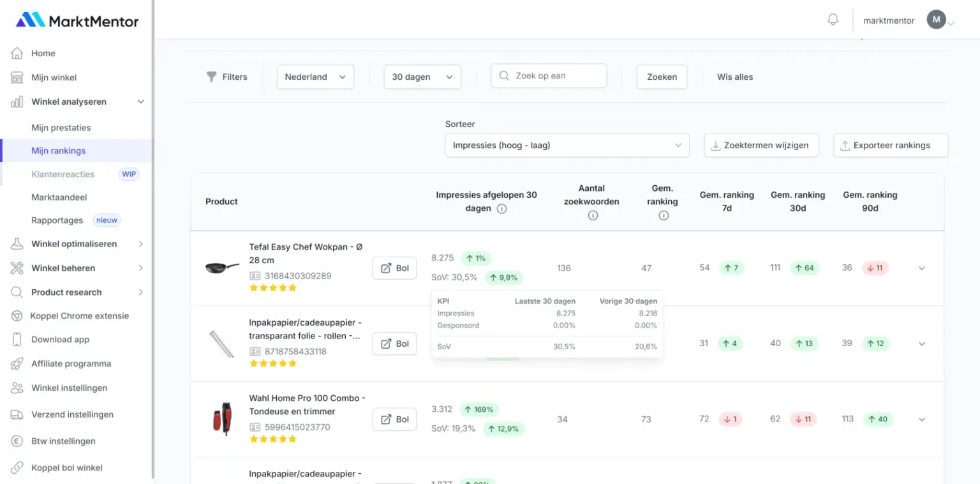The height and width of the screenshot is (484, 980).
Task: Click the Tefal wok pan thumbnail
Action: click(x=222, y=268)
